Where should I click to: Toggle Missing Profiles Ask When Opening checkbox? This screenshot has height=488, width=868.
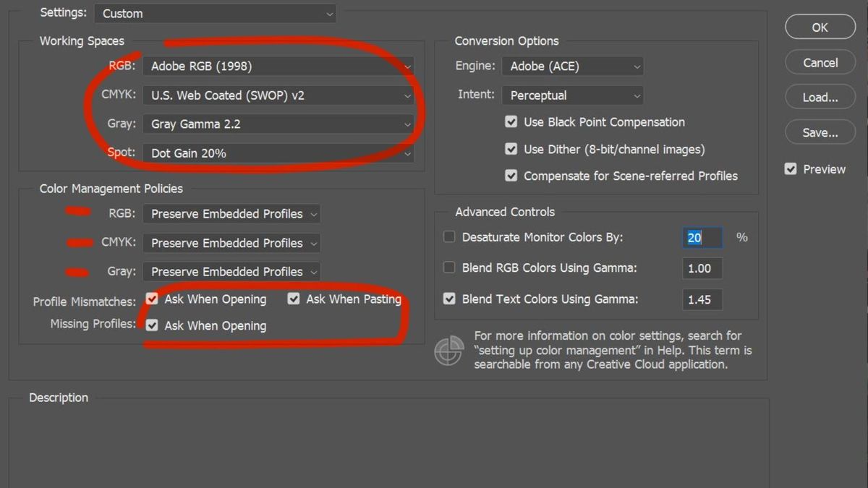tap(152, 325)
